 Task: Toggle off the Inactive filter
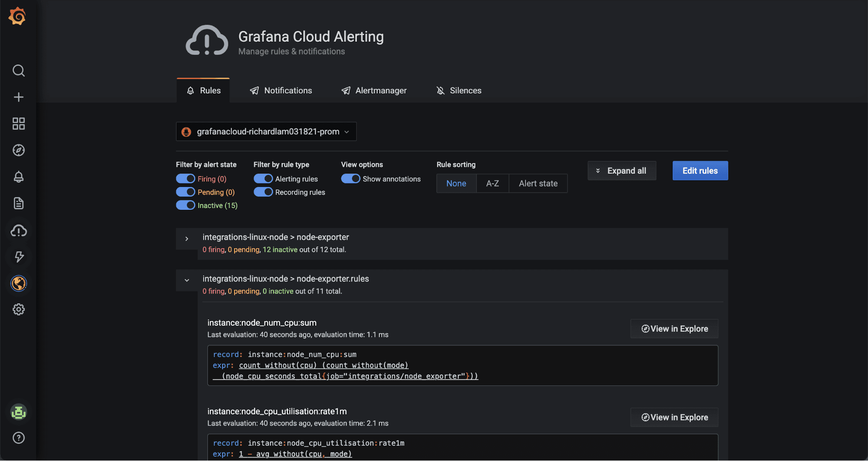(185, 205)
